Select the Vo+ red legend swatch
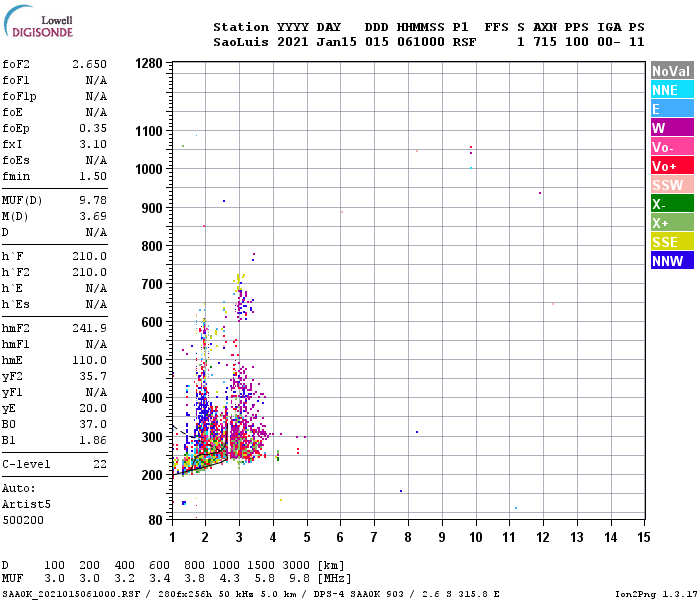 point(672,166)
